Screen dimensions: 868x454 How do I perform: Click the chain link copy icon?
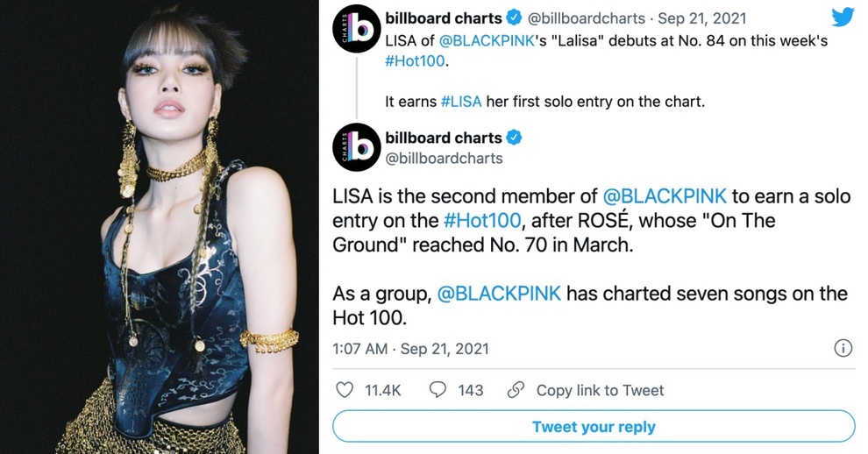[516, 390]
